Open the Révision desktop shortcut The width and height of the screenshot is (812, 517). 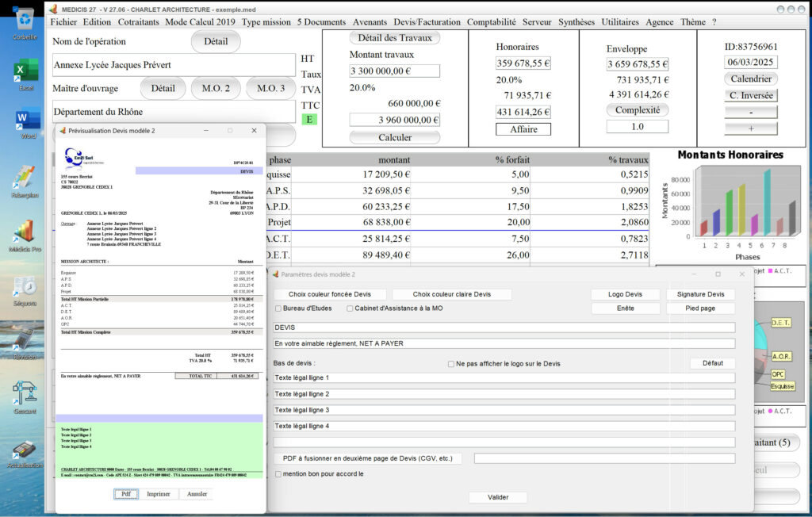pos(25,344)
